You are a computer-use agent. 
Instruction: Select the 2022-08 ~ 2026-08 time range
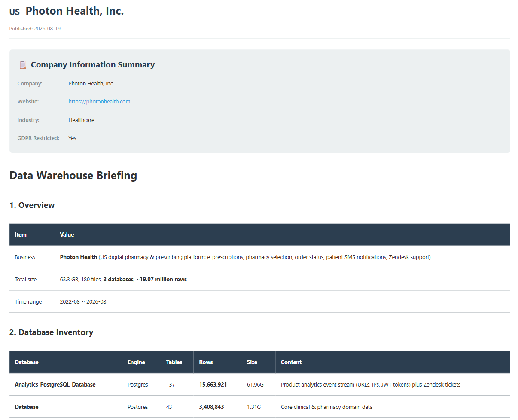(x=83, y=302)
